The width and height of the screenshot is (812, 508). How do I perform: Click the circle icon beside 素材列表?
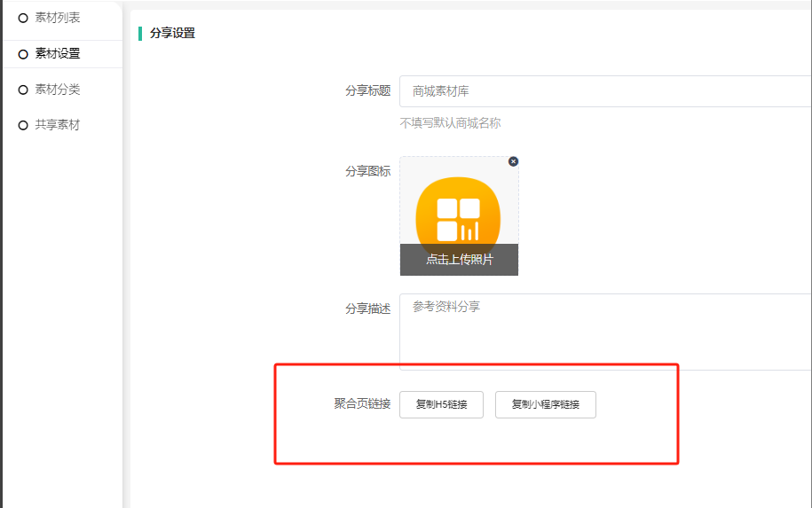click(x=23, y=19)
